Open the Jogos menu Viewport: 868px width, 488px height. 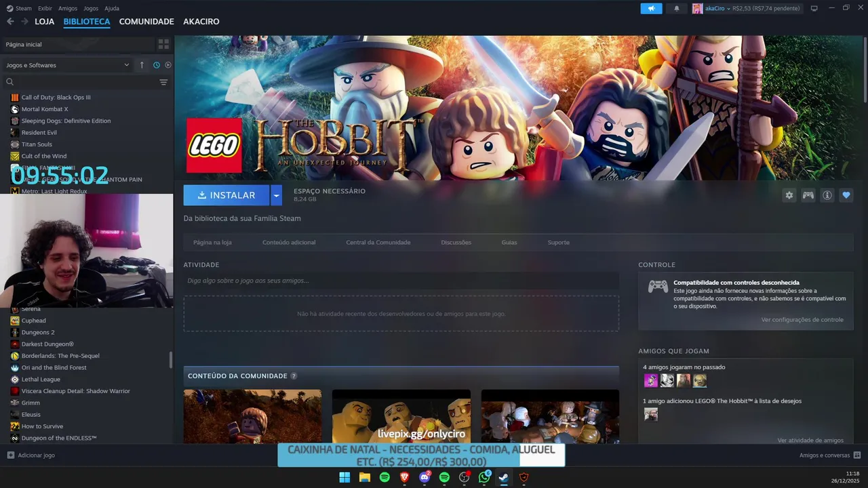point(91,8)
